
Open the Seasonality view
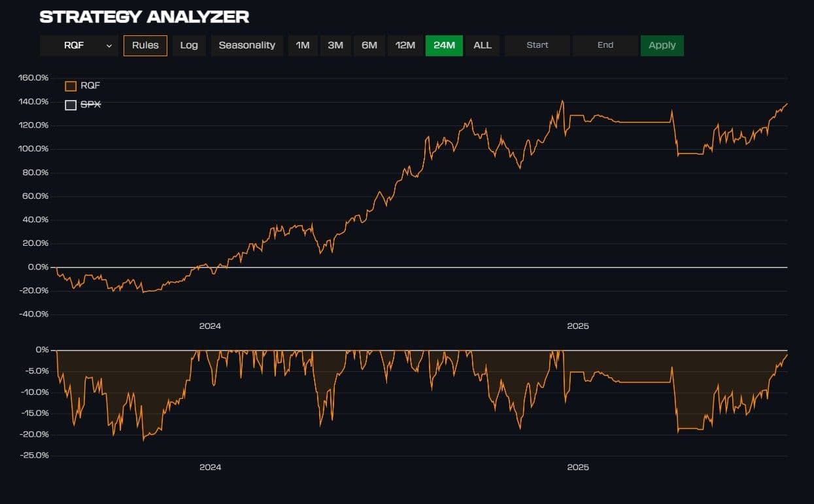(x=246, y=45)
